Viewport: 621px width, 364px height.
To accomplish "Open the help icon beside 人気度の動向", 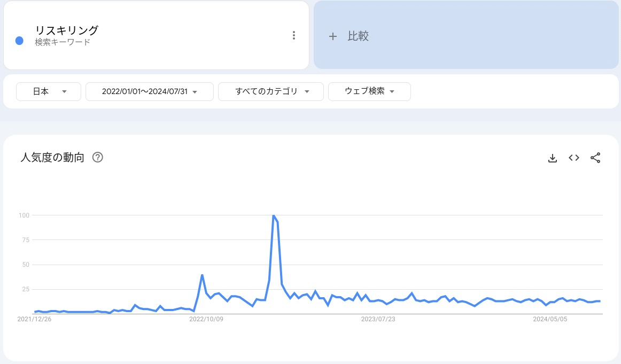I will point(98,158).
